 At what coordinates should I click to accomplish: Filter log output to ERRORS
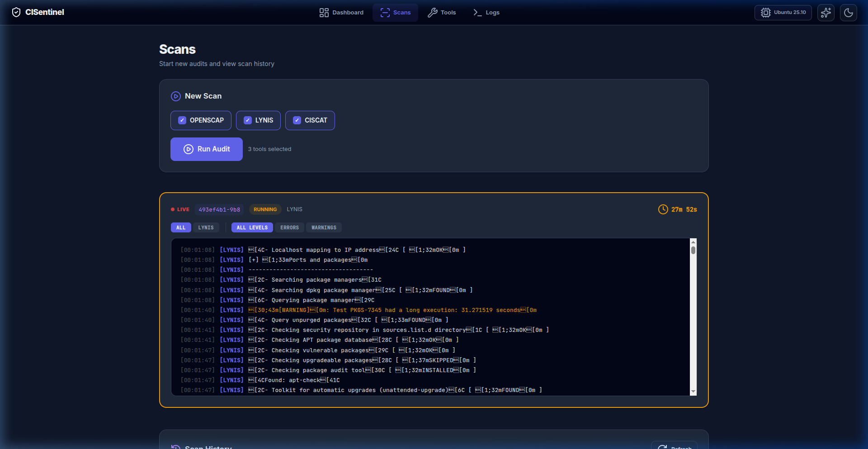click(289, 227)
